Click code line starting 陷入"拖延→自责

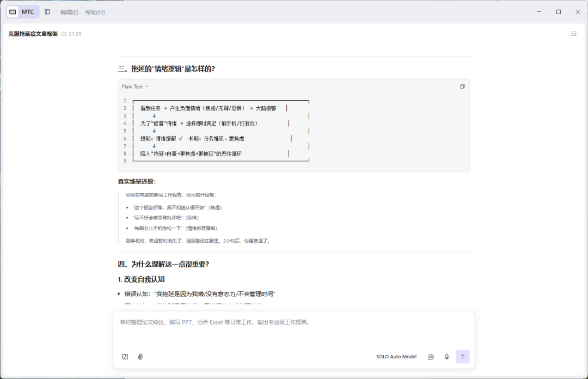pyautogui.click(x=191, y=154)
